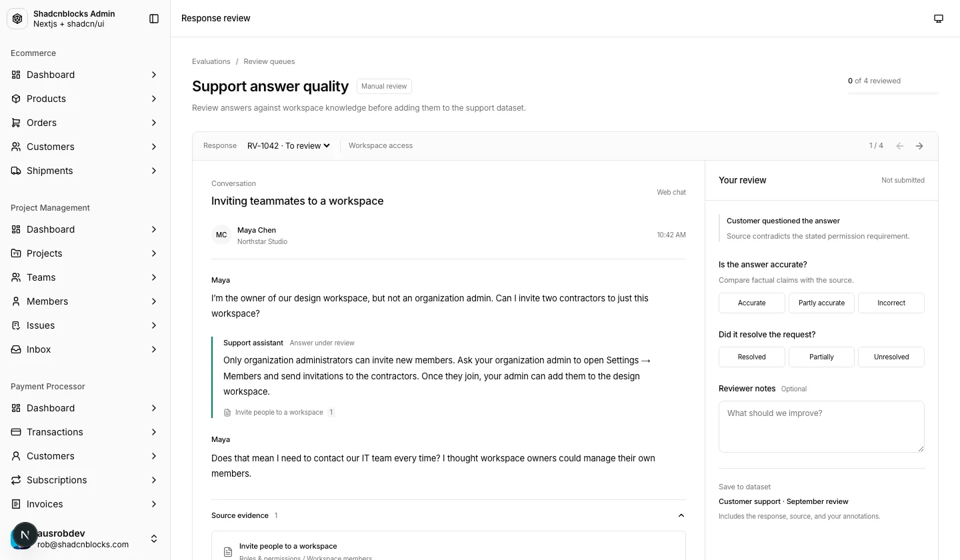
Task: Click the Transactions card icon
Action: 16,432
